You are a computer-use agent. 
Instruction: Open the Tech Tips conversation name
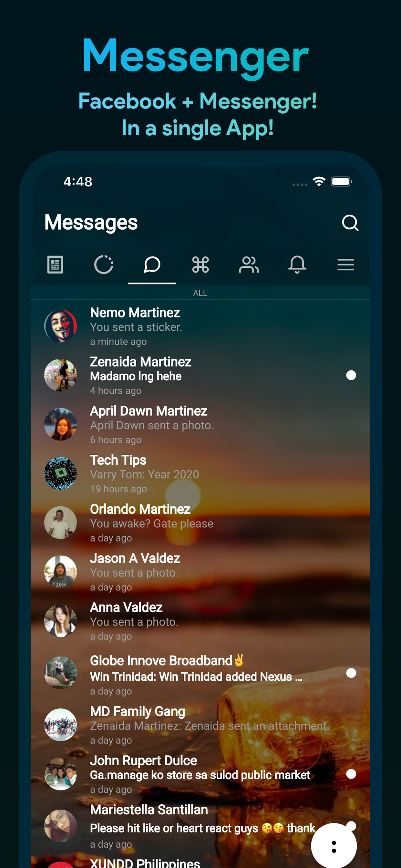118,460
